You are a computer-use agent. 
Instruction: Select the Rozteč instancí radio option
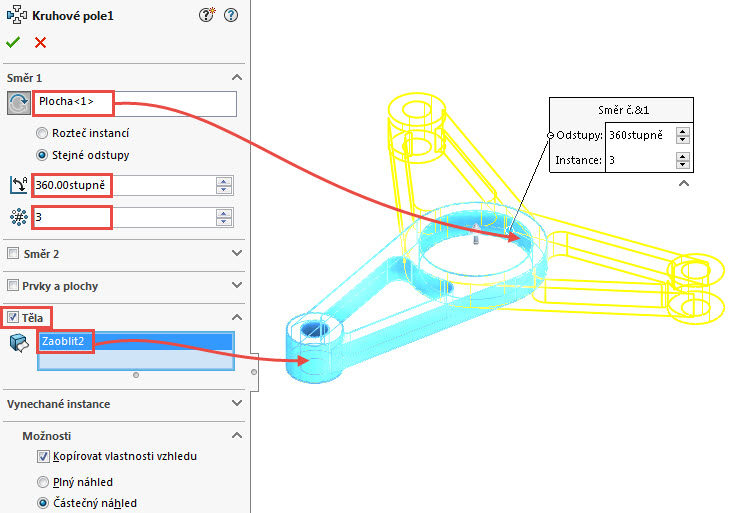[42, 133]
